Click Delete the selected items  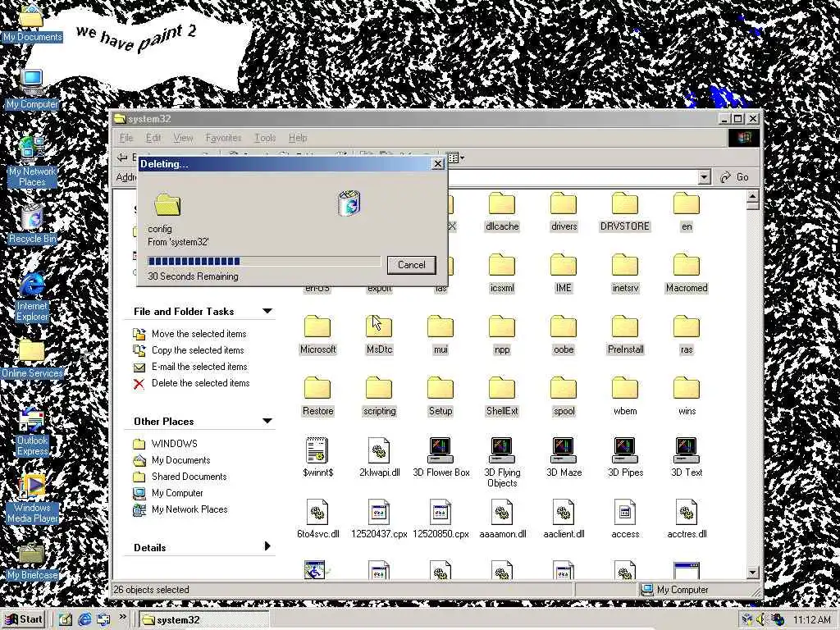200,383
